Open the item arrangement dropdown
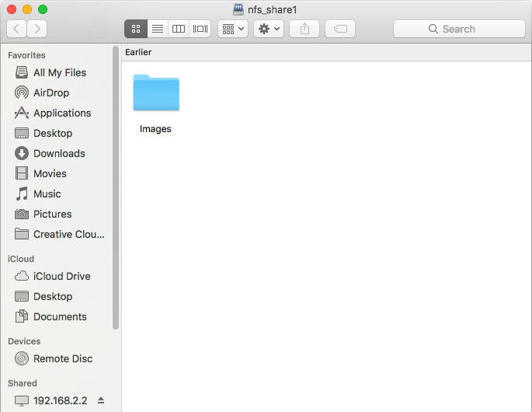 click(x=232, y=29)
